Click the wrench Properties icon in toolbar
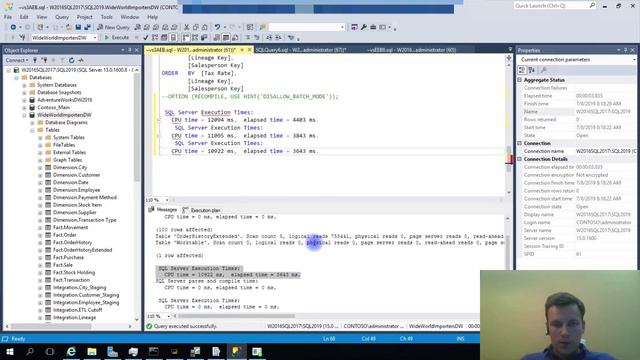Screen dimensions: 640x360 pyautogui.click(x=364, y=27)
